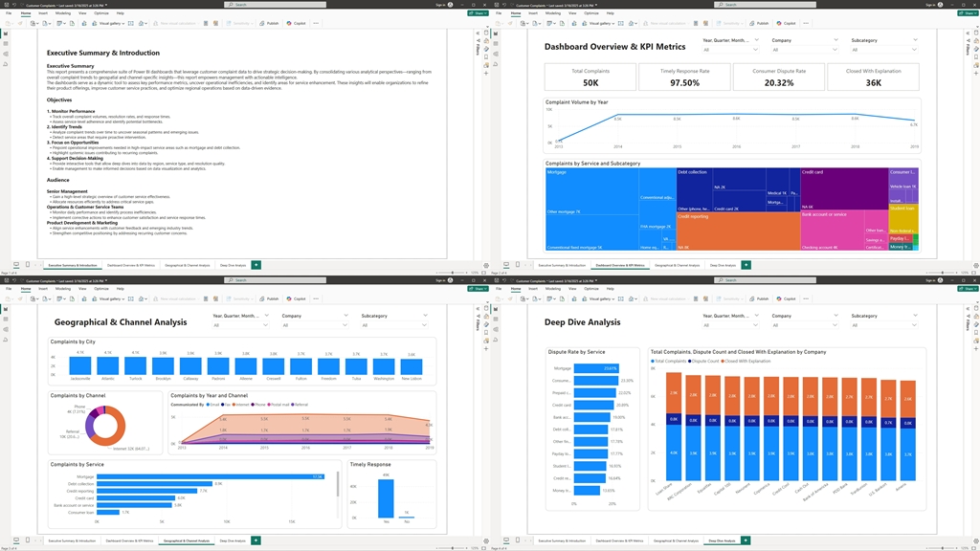Screen dimensions: 980x551
Task: Toggle mobile layout in the Executive Summary window
Action: [x=28, y=264]
